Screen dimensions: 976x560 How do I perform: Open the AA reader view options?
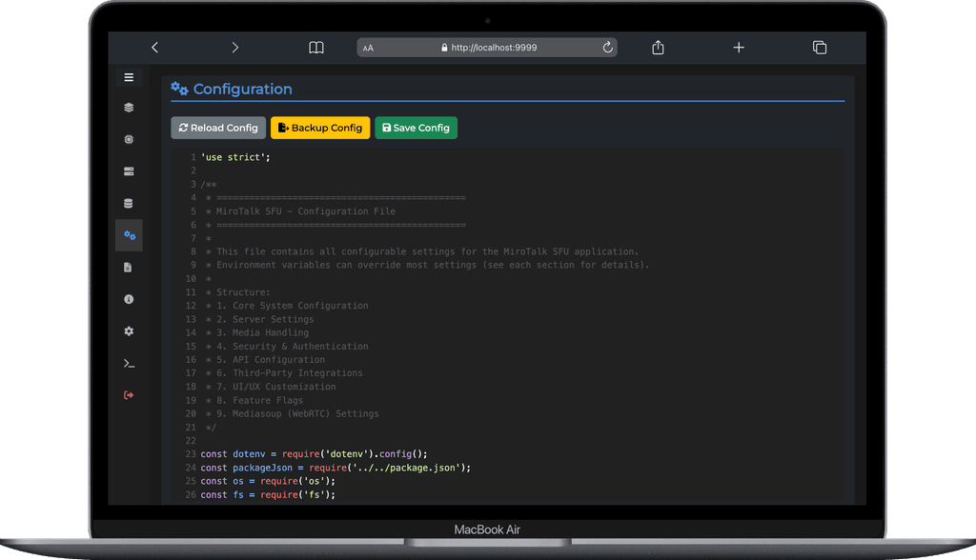[x=369, y=48]
